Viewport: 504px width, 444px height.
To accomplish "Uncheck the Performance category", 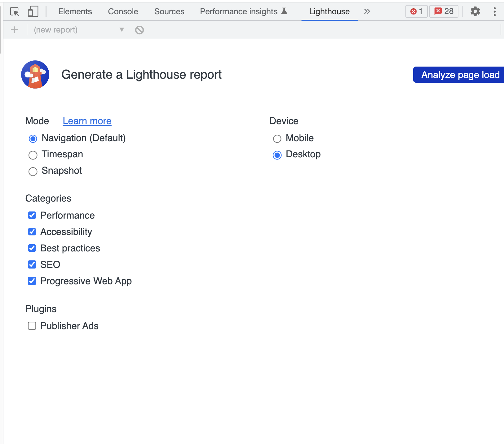I will pos(32,215).
